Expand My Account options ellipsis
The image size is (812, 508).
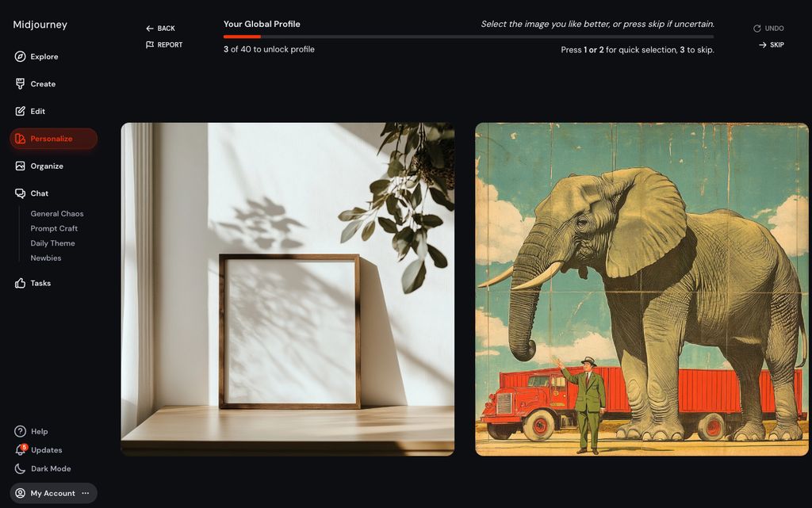tap(86, 493)
